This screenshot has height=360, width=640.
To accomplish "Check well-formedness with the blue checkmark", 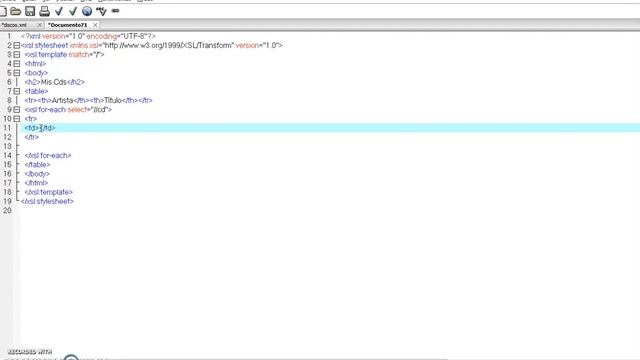I will (59, 11).
